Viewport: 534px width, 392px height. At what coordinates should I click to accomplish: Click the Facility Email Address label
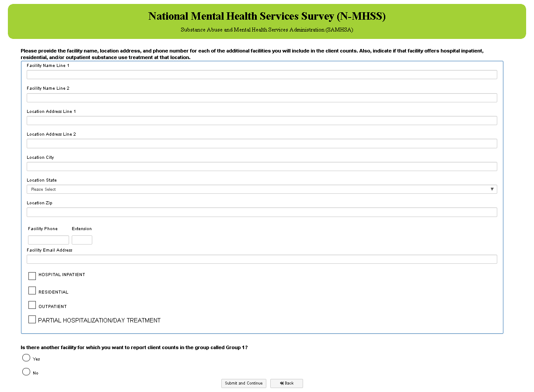(49, 250)
